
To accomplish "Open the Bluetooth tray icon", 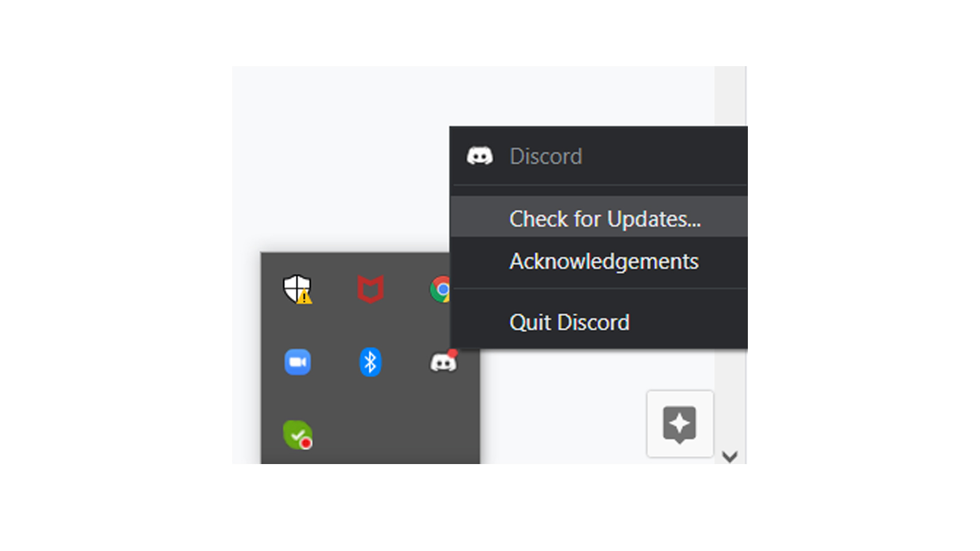I will coord(370,362).
